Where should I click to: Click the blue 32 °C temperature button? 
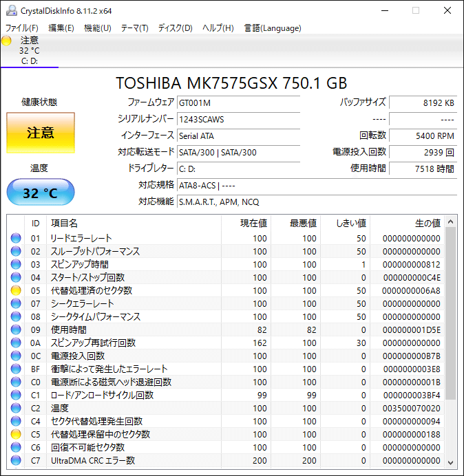41,192
